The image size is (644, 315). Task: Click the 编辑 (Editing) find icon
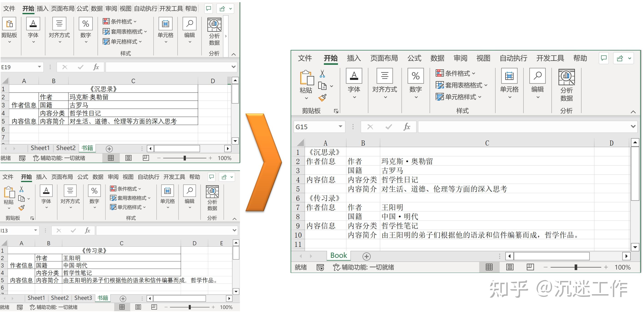point(537,76)
